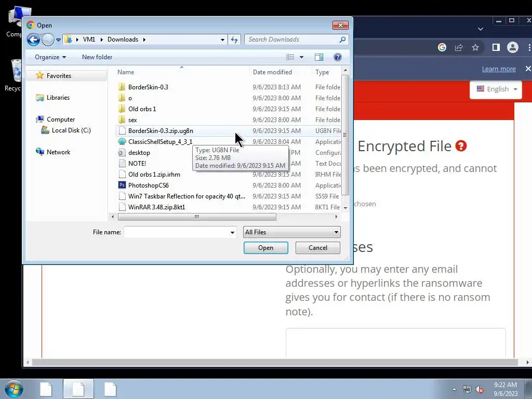Click VM1 in the breadcrumb path
532x399 pixels.
click(89, 39)
